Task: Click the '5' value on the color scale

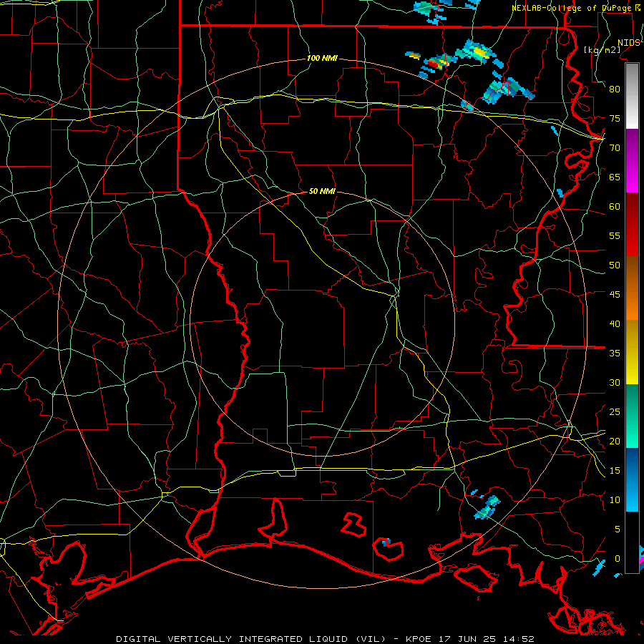Action: [x=618, y=530]
